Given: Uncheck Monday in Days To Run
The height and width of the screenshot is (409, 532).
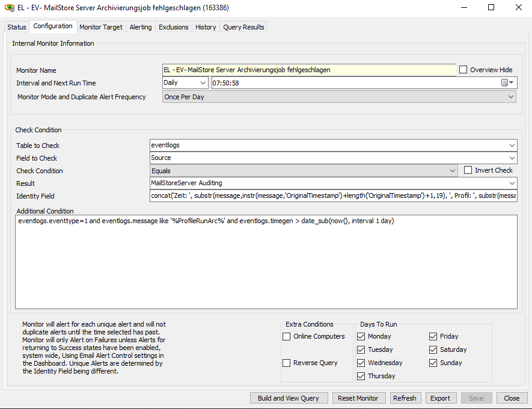Looking at the screenshot, I should 361,337.
